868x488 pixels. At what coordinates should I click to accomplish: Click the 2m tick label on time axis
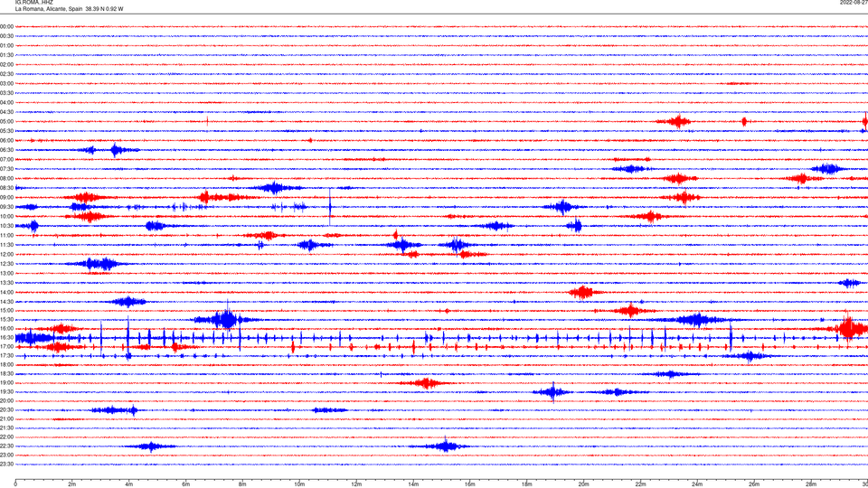coord(72,484)
